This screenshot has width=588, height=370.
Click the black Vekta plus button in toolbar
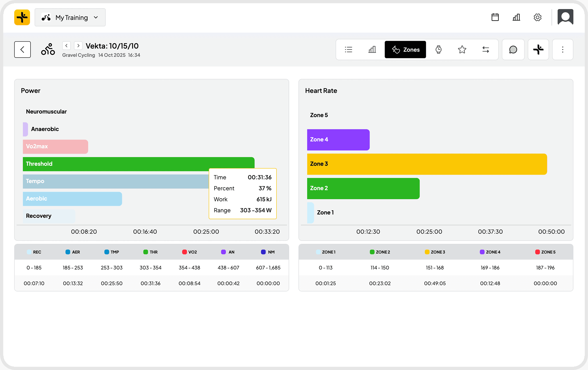[538, 49]
